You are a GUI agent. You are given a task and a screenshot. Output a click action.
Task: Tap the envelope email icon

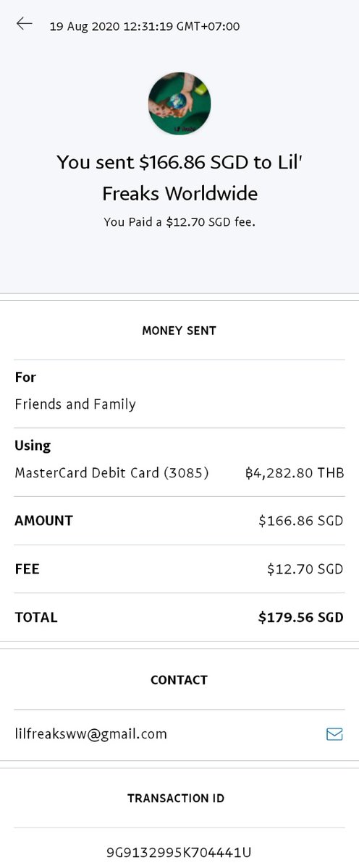[334, 734]
